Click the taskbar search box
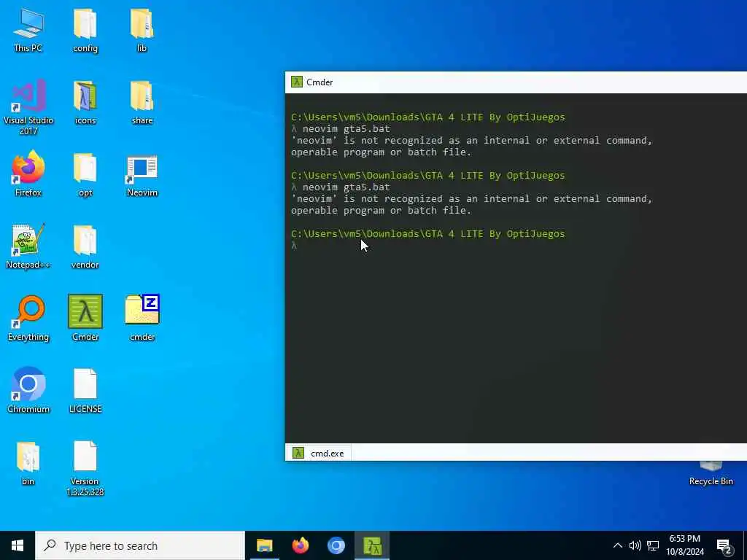Viewport: 747px width, 560px height. [140, 545]
